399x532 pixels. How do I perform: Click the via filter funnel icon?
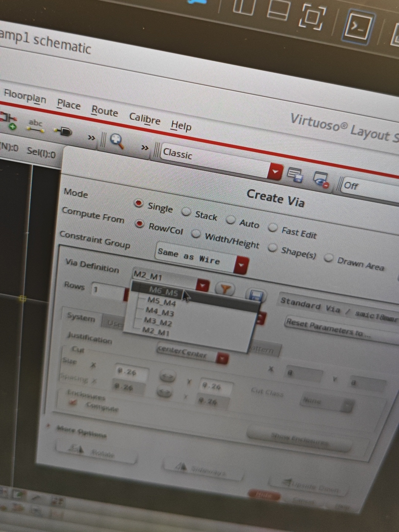[225, 289]
